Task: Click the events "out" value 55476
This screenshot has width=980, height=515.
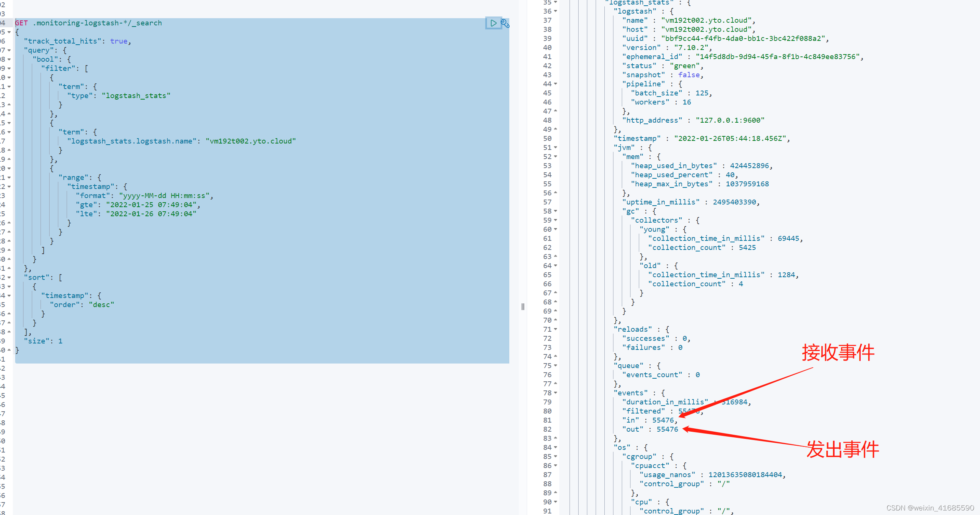Action: point(667,429)
